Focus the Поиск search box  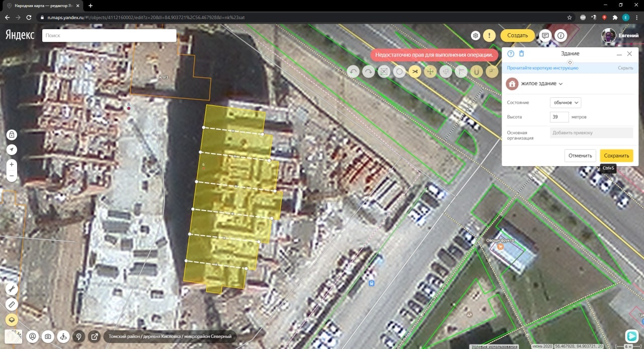click(x=109, y=35)
